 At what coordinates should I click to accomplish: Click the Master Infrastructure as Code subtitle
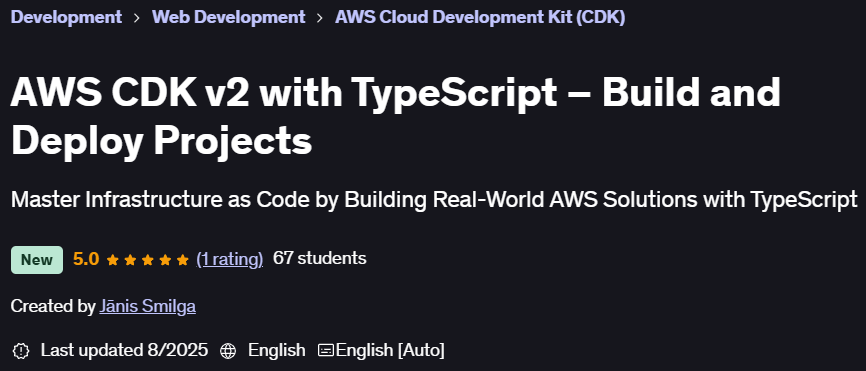coord(434,200)
